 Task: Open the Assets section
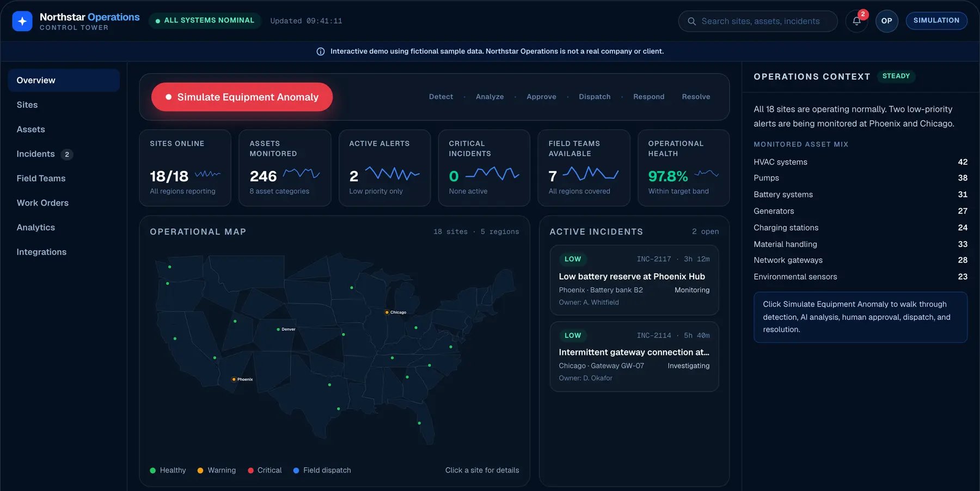coord(64,129)
